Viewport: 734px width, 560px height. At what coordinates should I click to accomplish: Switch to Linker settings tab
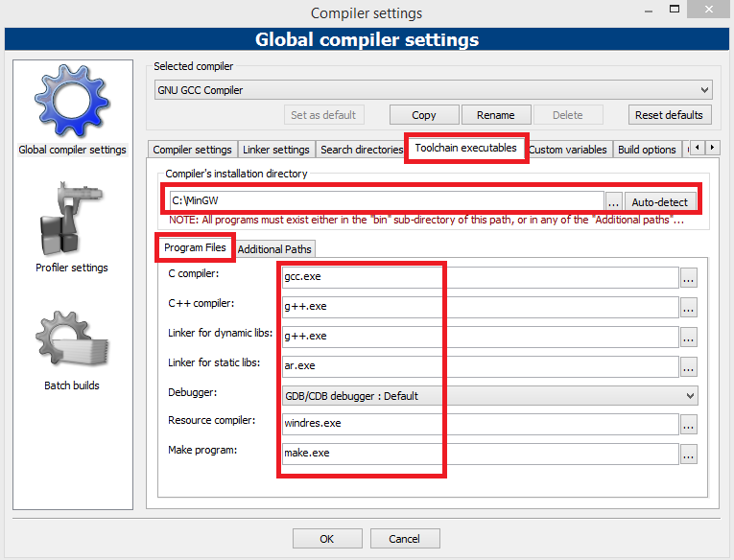coord(276,150)
